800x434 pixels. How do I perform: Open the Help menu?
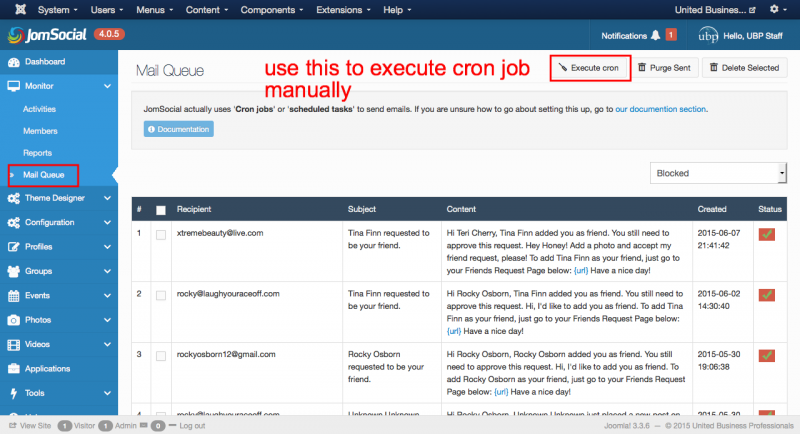click(x=397, y=10)
